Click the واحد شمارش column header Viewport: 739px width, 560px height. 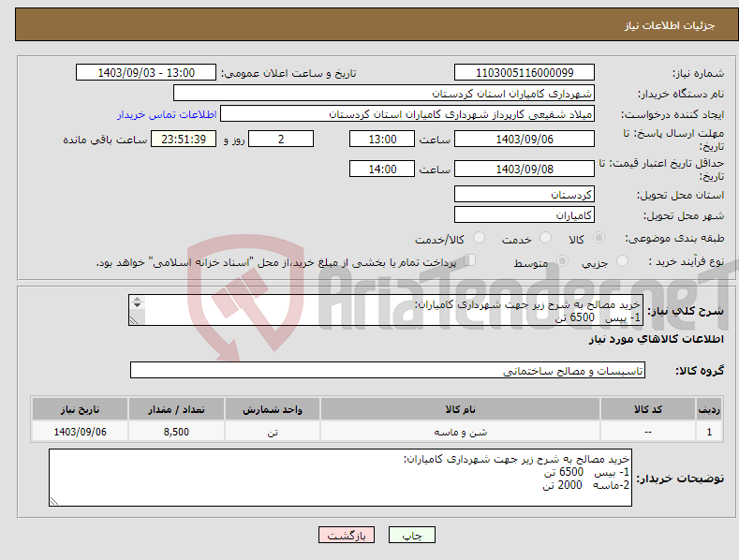pyautogui.click(x=273, y=409)
